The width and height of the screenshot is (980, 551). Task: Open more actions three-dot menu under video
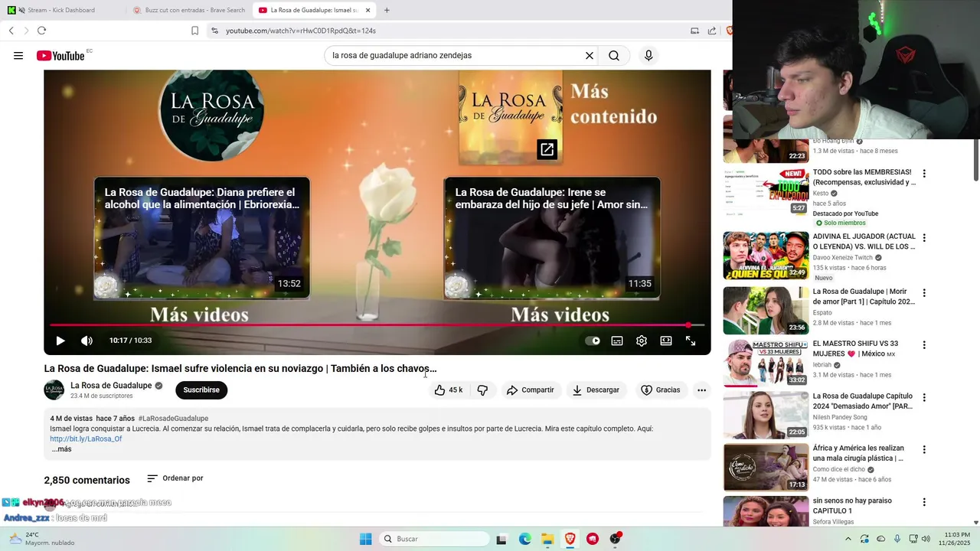coord(701,390)
